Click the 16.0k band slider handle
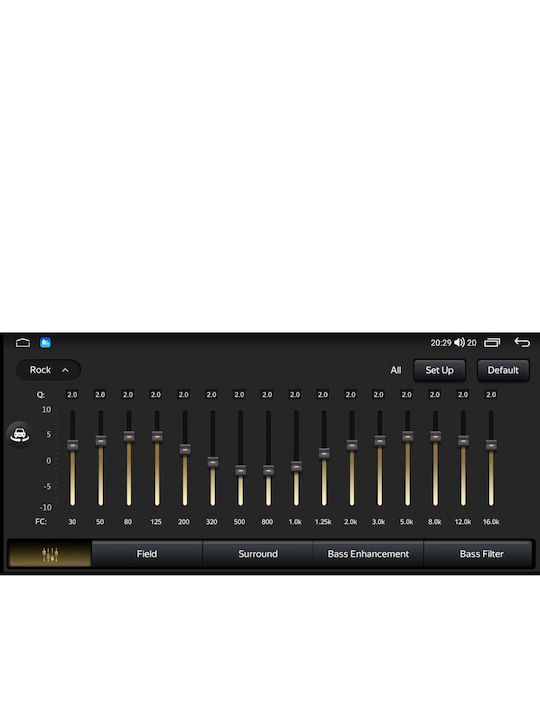This screenshot has height=720, width=540. point(491,445)
